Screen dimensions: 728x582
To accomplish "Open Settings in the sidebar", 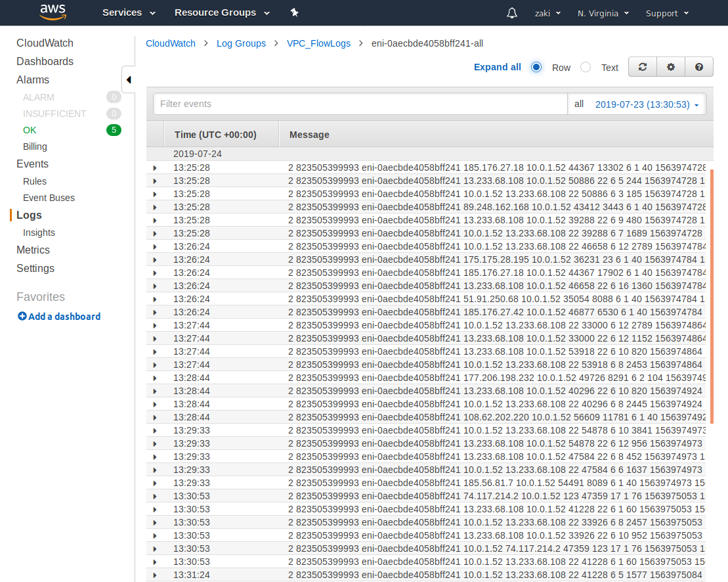I will point(35,269).
